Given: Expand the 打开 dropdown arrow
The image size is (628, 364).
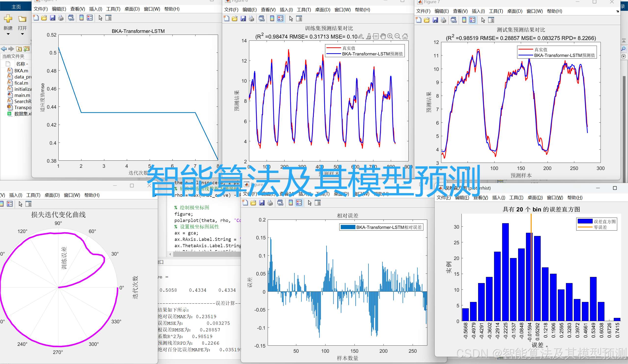Looking at the screenshot, I should click(22, 34).
